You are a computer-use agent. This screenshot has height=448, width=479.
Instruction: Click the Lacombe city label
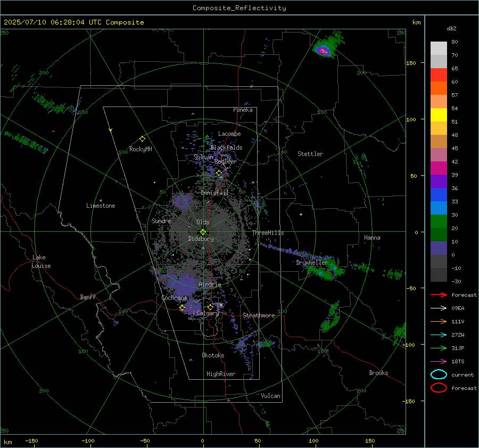(x=229, y=134)
